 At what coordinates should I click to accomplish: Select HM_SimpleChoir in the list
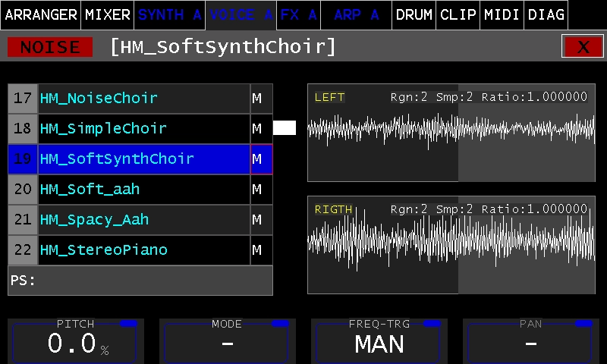144,128
